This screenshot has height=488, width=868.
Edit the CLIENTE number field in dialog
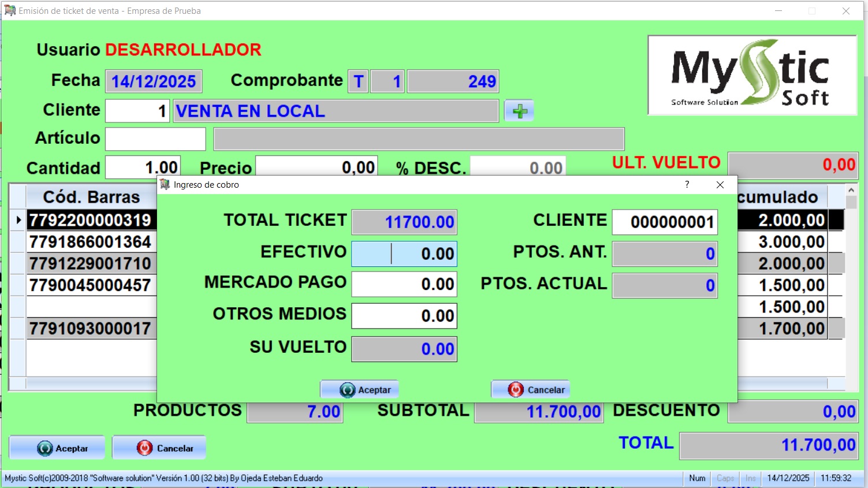coord(665,222)
